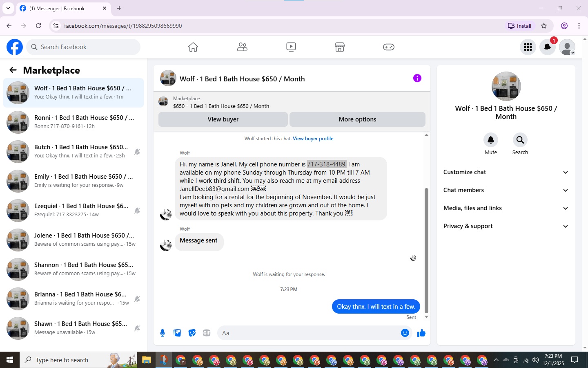Expand Media, files and links section
This screenshot has width=588, height=368.
click(506, 208)
